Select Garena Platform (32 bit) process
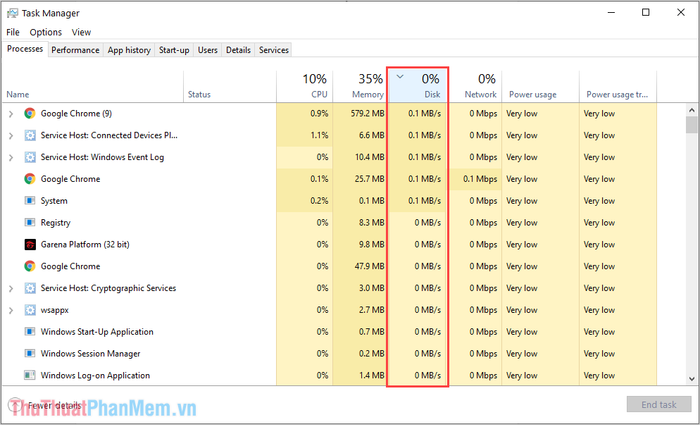700x425 pixels. point(85,245)
